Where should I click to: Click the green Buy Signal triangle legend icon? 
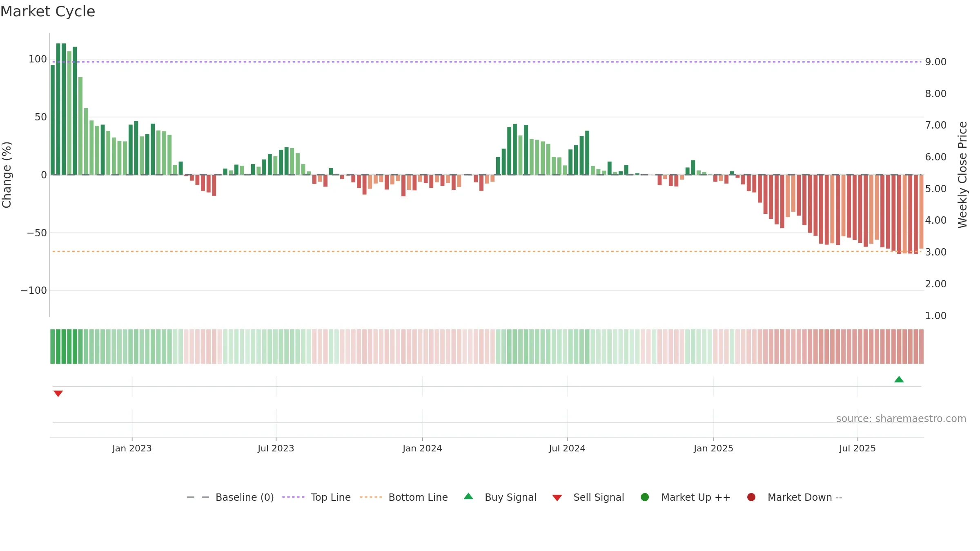(x=468, y=496)
